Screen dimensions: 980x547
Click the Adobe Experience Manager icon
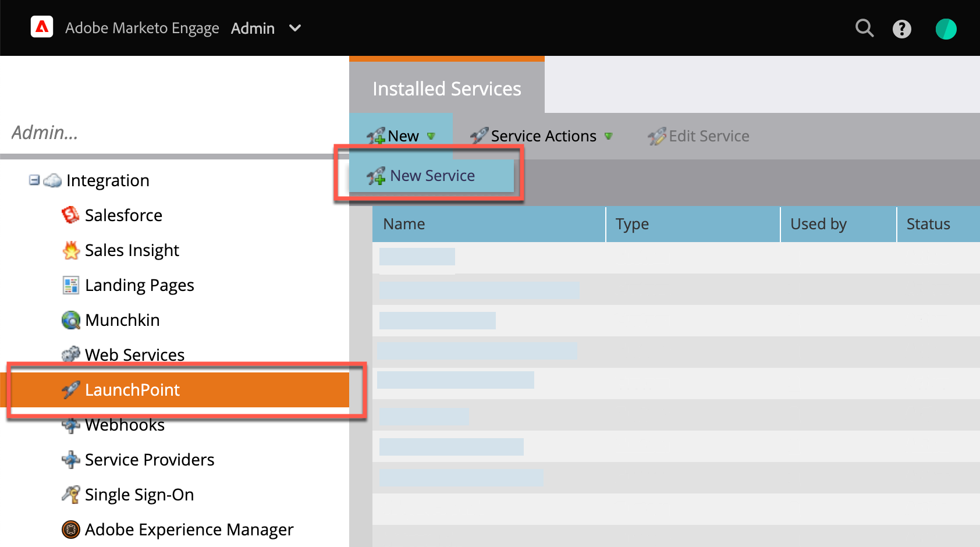71,530
